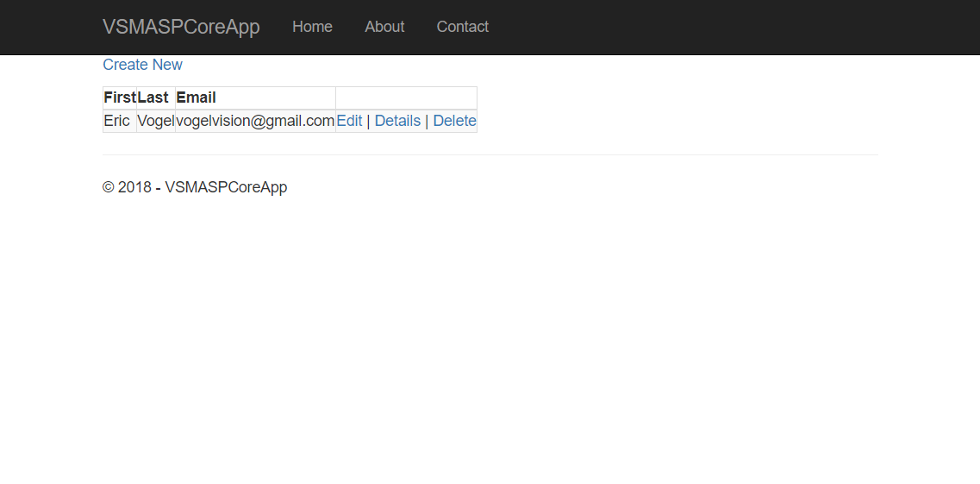Viewport: 980px width, 484px height.
Task: Click empty space in the dark navigation bar
Action: click(733, 27)
